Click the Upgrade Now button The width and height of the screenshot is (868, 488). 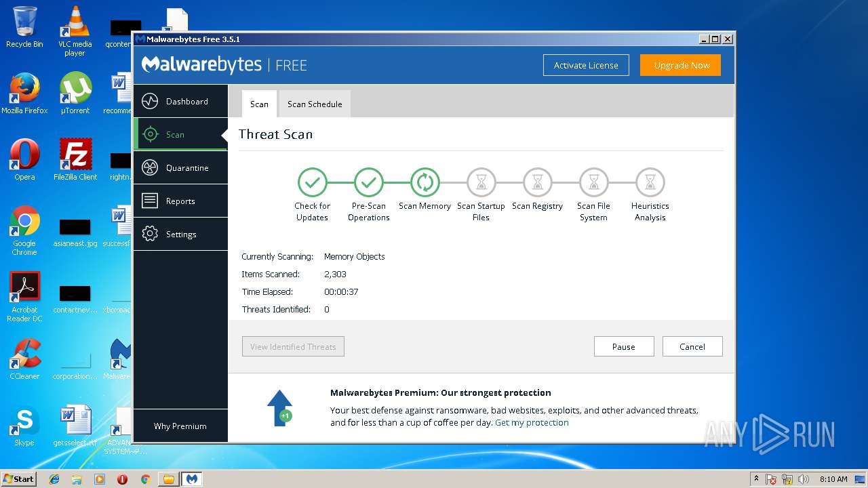681,65
